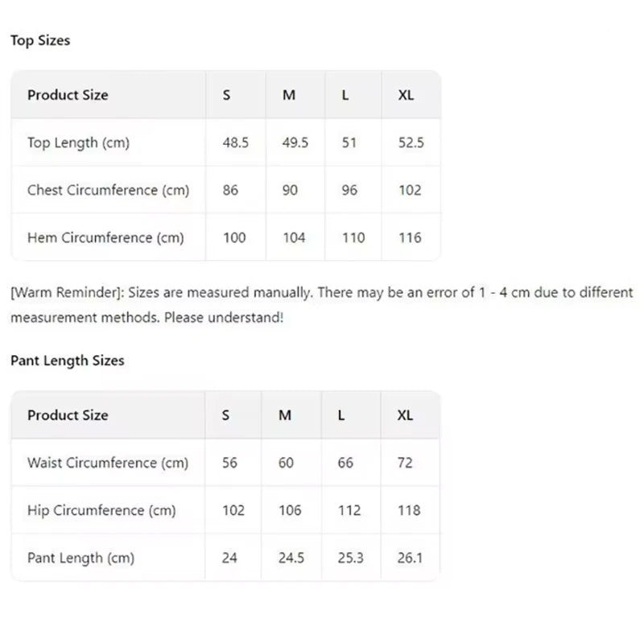Viewport: 644px width, 644px height.
Task: Click the Chest Circumference (cm) label
Action: pyautogui.click(x=109, y=190)
